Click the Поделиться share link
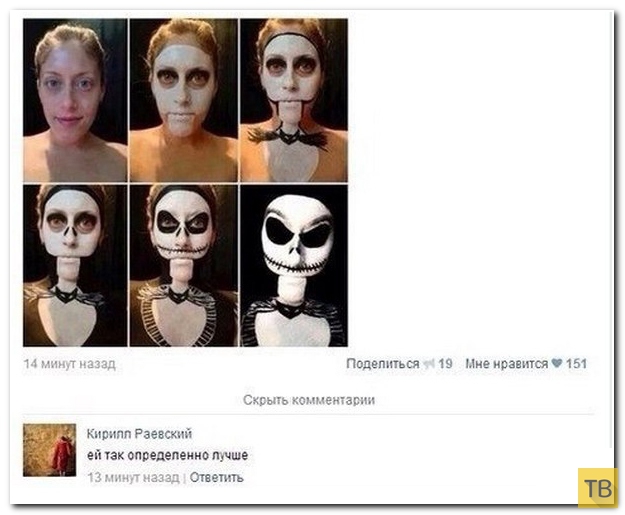 (383, 364)
